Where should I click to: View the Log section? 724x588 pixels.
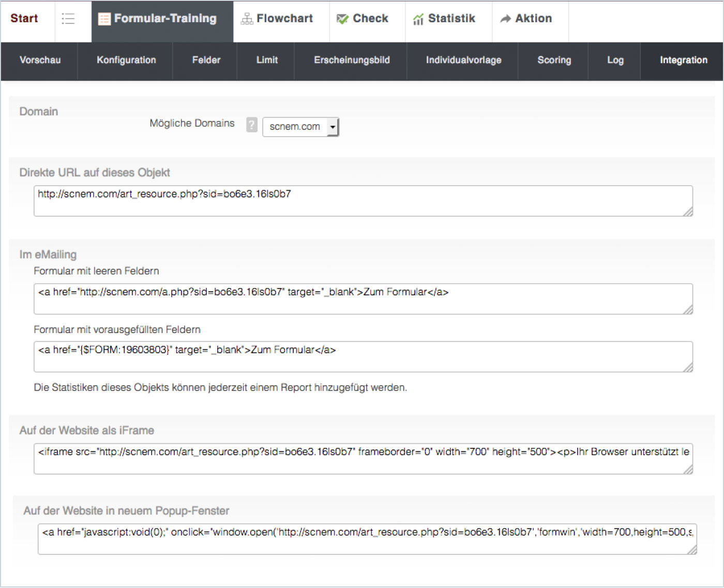(x=615, y=60)
